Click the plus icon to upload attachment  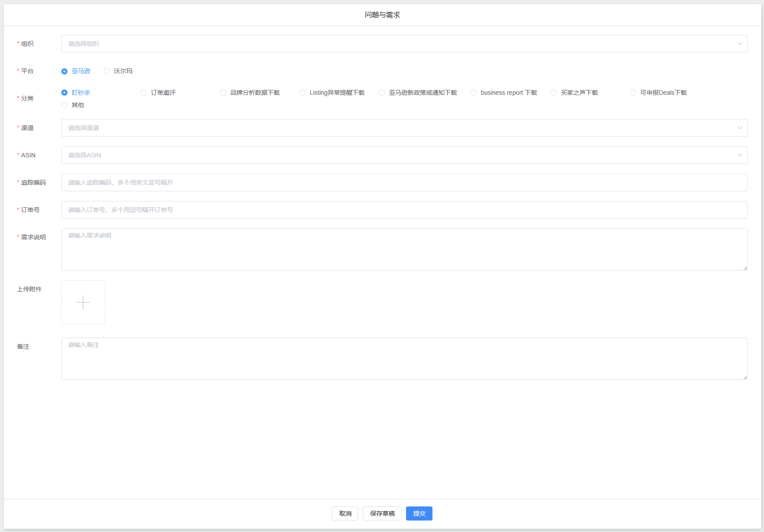tap(83, 302)
